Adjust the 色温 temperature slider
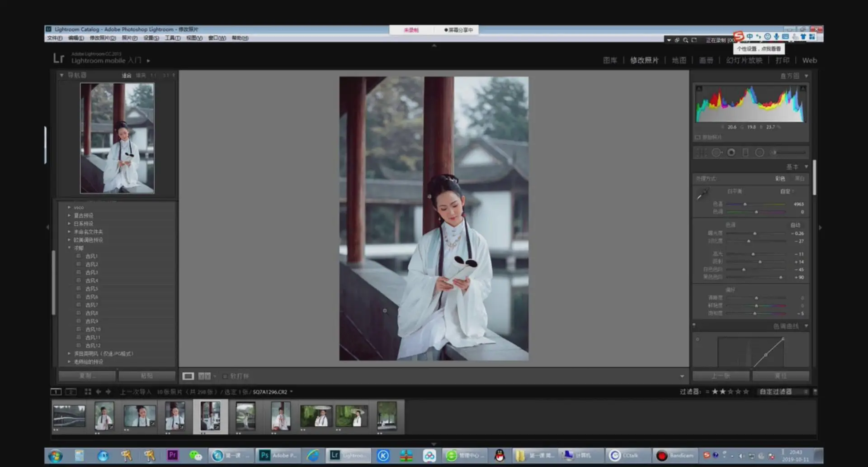Screen dimensions: 868x467 tap(745, 205)
